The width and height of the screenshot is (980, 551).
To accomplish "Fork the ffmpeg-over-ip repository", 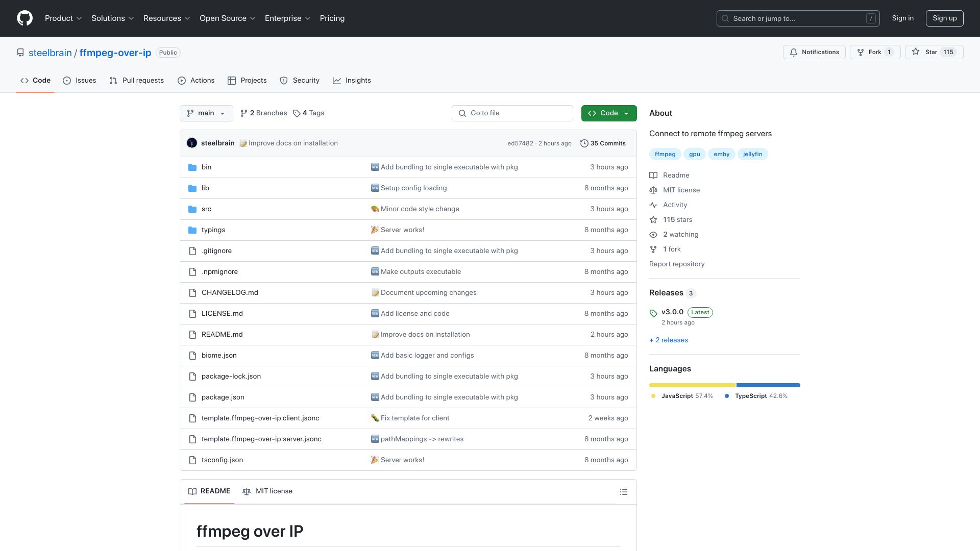I will click(x=875, y=52).
